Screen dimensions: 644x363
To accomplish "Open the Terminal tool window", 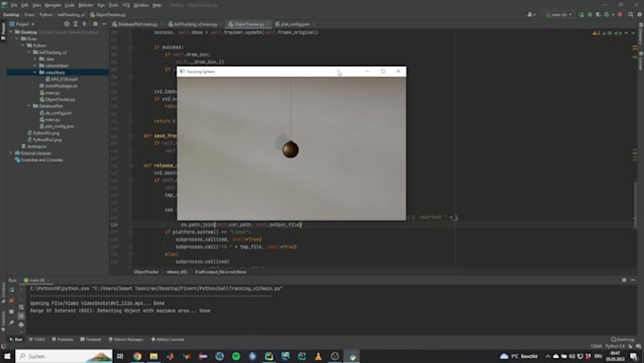I will [x=91, y=339].
